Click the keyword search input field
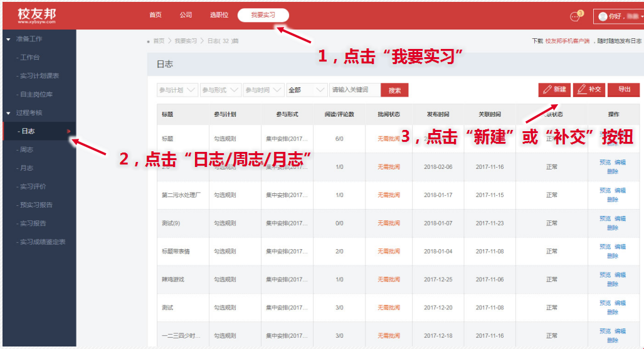 pos(355,90)
